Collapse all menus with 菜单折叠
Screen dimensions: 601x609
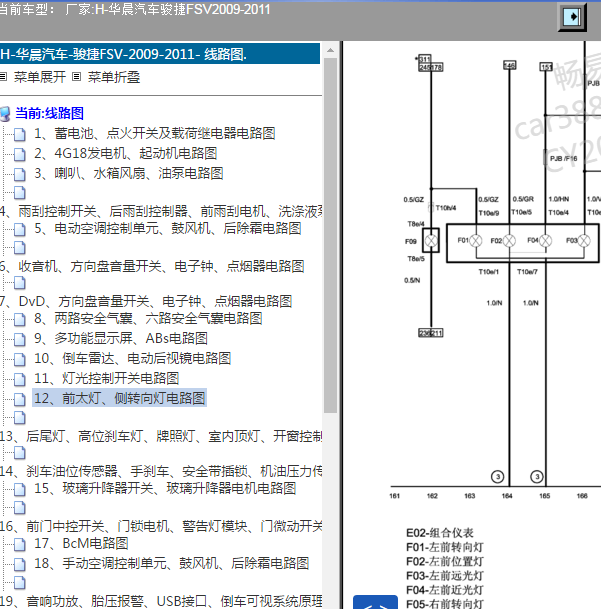[x=114, y=77]
